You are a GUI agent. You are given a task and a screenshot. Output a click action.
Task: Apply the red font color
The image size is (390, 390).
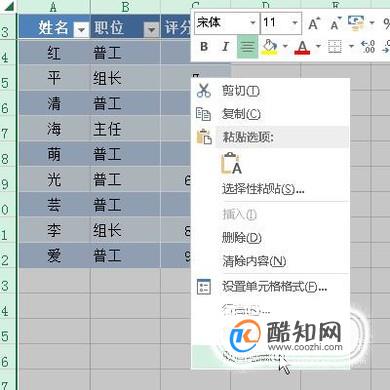tap(302, 47)
